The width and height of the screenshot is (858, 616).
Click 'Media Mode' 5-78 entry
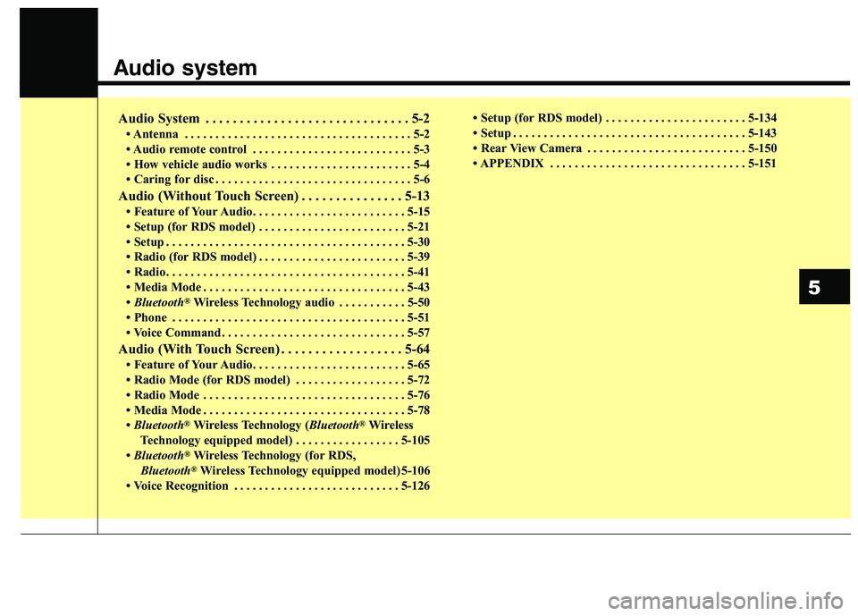277,410
